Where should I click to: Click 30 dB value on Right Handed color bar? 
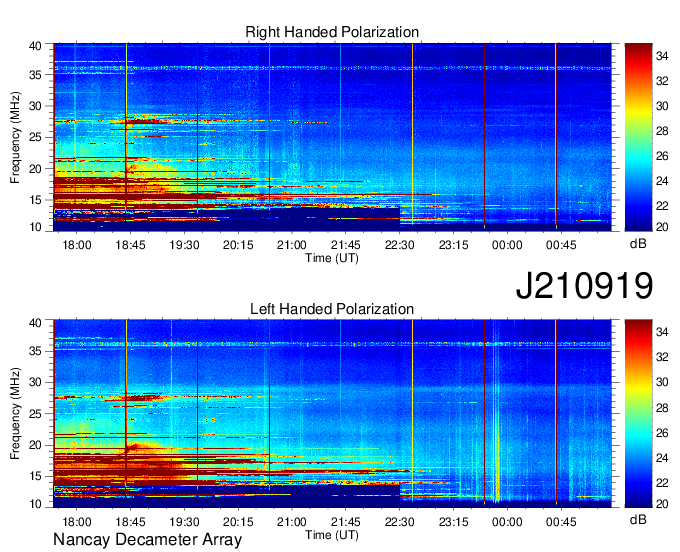click(x=662, y=105)
